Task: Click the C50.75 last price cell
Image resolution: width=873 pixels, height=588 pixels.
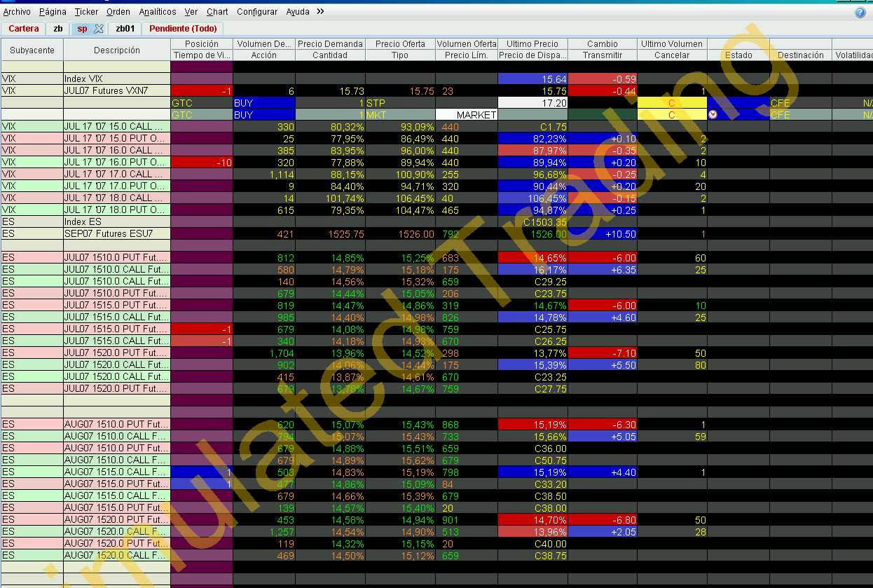Action: pos(532,460)
